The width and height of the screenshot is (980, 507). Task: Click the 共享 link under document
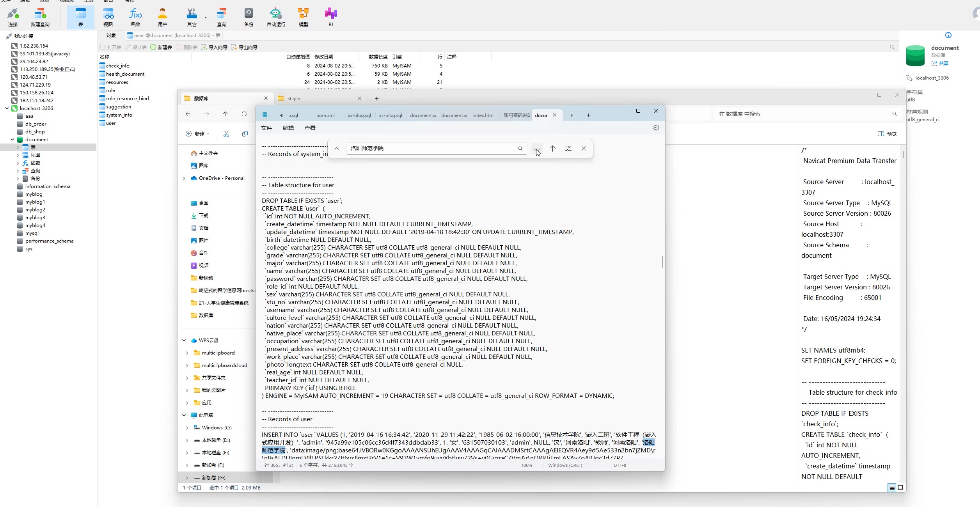pos(940,63)
